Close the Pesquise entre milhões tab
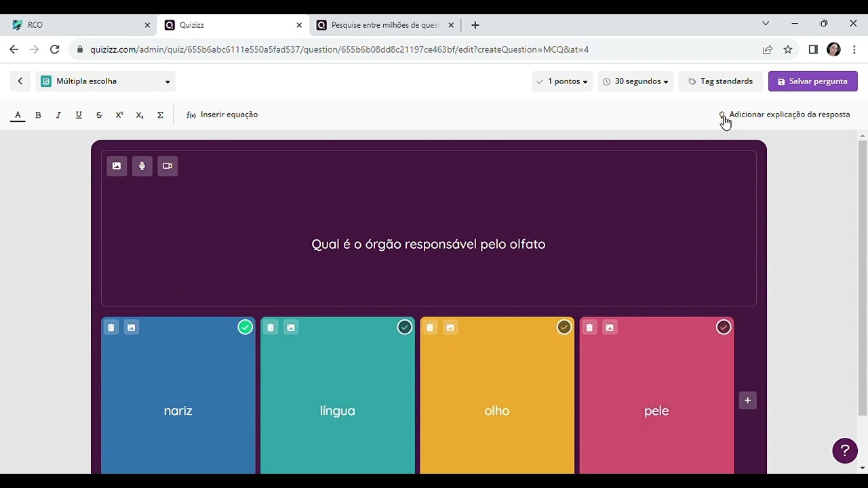The width and height of the screenshot is (868, 488). click(x=451, y=25)
